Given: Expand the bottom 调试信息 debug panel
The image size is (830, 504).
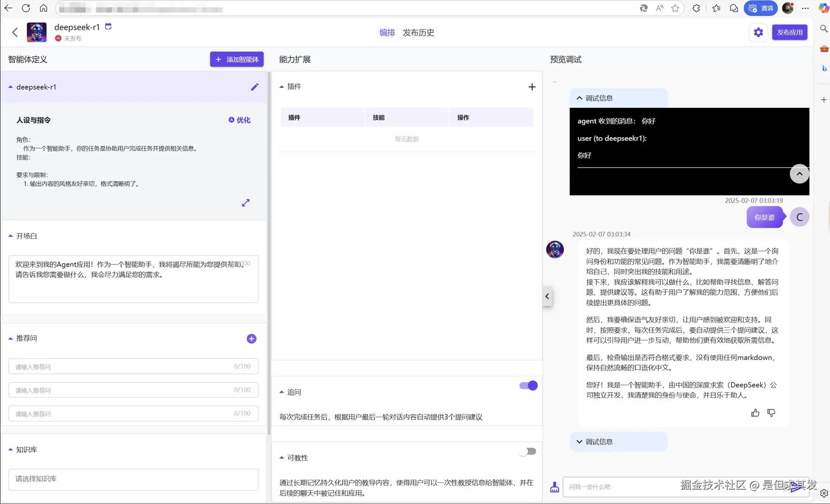Looking at the screenshot, I should pos(618,442).
